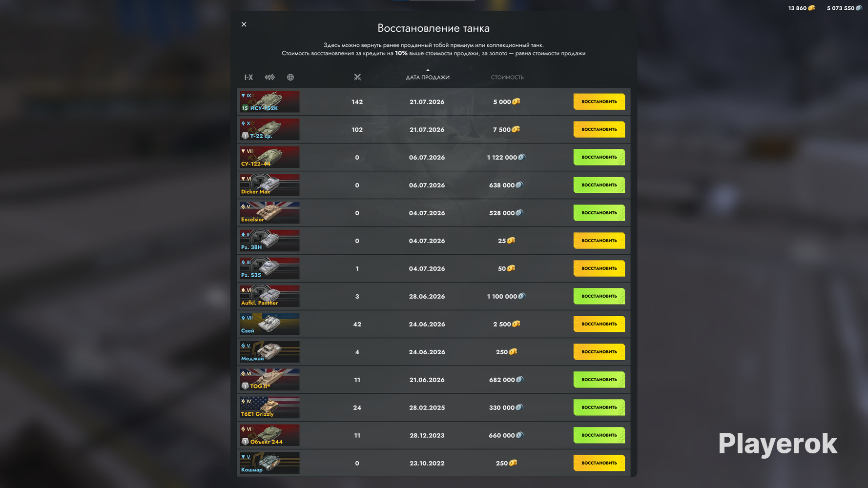This screenshot has width=868, height=488.
Task: Select the Т-22 ср. tank row
Action: click(x=434, y=129)
